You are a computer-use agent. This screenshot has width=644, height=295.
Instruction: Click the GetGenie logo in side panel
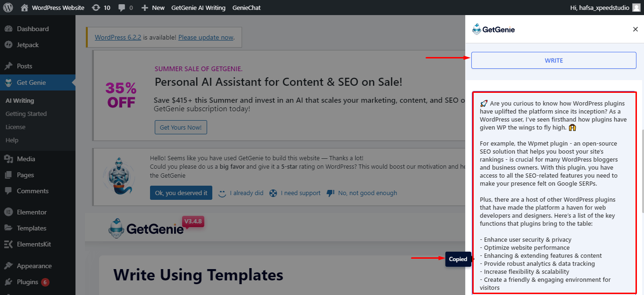493,29
